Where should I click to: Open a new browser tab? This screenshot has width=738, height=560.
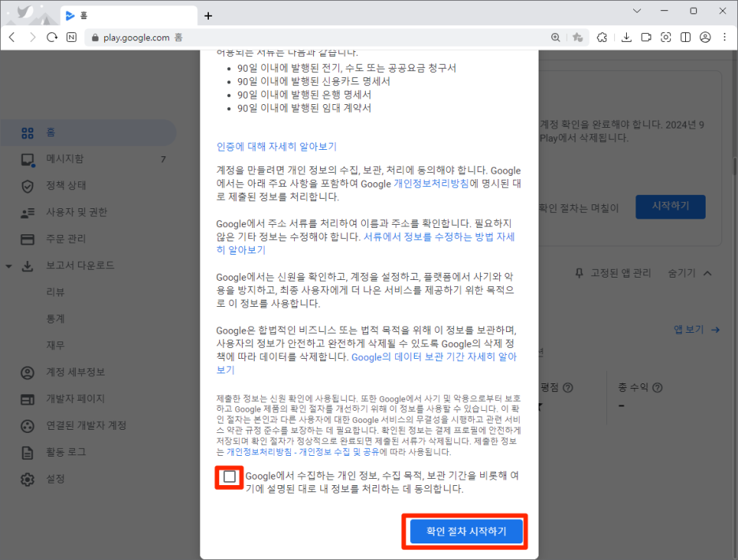tap(208, 16)
